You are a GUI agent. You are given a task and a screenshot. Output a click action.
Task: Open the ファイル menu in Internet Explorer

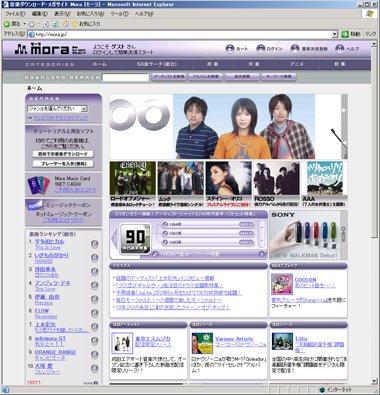(x=15, y=14)
